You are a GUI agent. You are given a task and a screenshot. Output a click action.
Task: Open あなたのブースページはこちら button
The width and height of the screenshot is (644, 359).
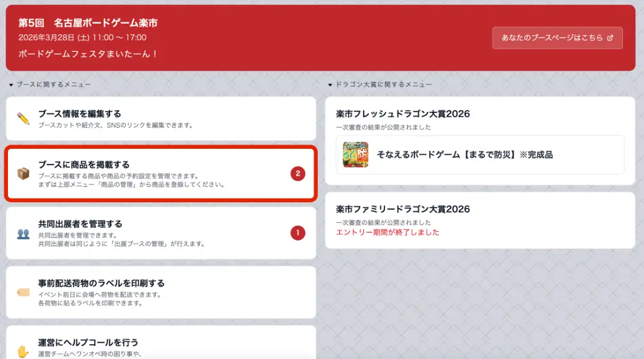coord(557,38)
